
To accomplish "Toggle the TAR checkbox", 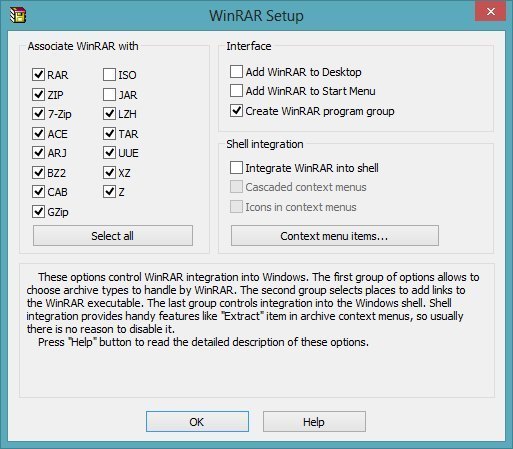I will [x=109, y=134].
